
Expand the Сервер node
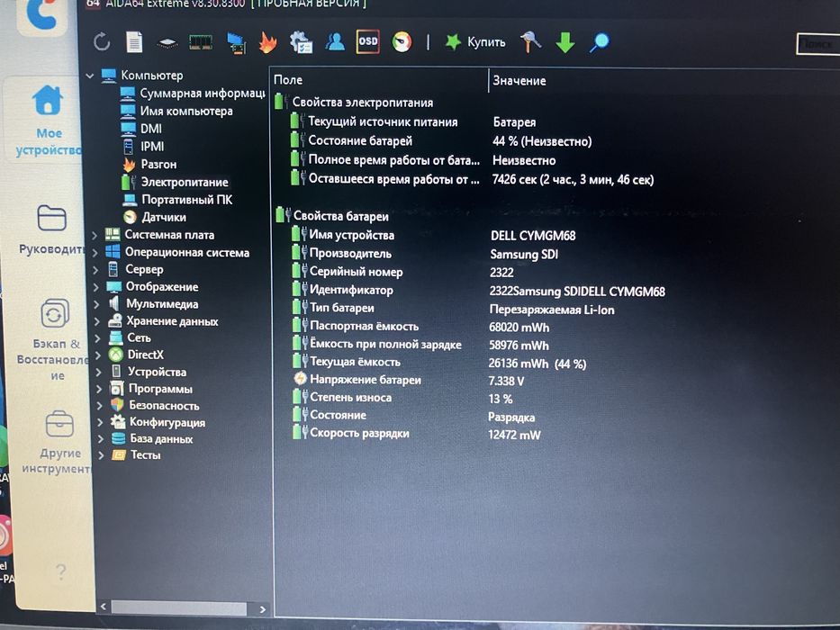[95, 269]
